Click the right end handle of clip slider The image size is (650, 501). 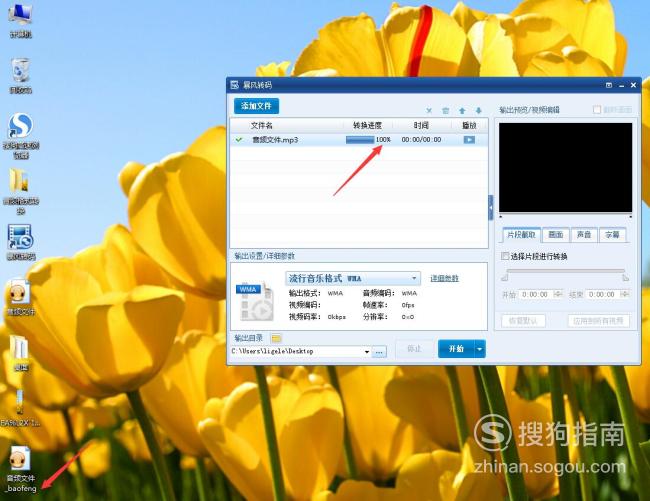[626, 277]
